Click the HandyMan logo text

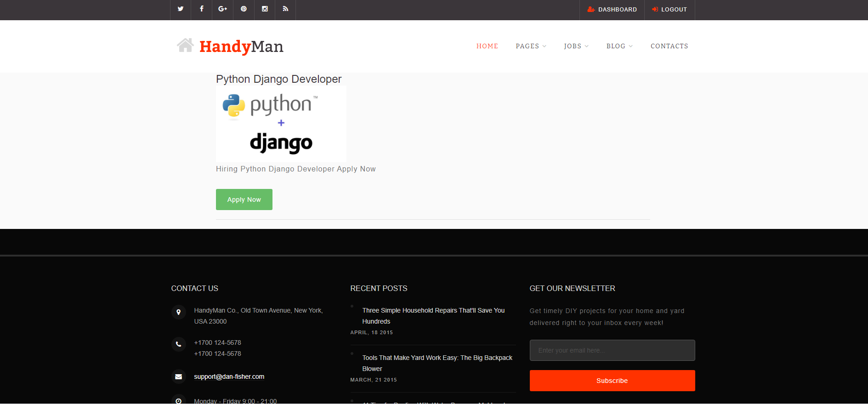click(x=241, y=46)
